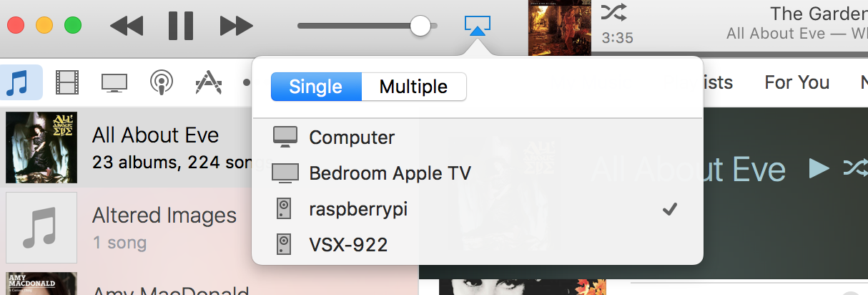This screenshot has width=868, height=295.
Task: Open the Podcasts icon
Action: pyautogui.click(x=162, y=83)
